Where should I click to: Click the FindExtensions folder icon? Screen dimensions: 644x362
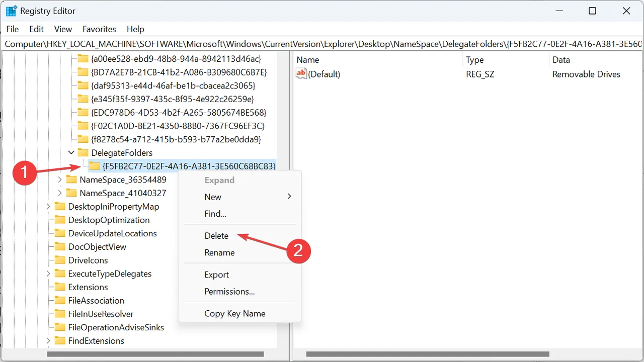pyautogui.click(x=60, y=341)
